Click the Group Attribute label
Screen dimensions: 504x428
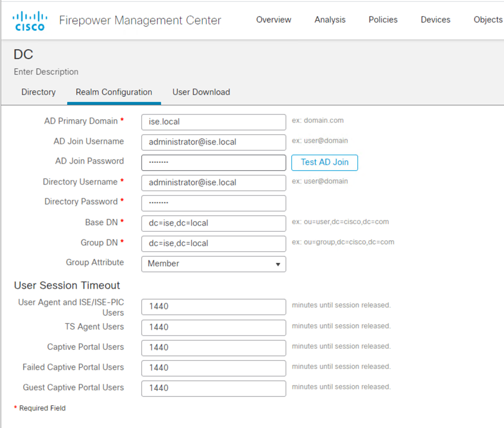pyautogui.click(x=95, y=262)
